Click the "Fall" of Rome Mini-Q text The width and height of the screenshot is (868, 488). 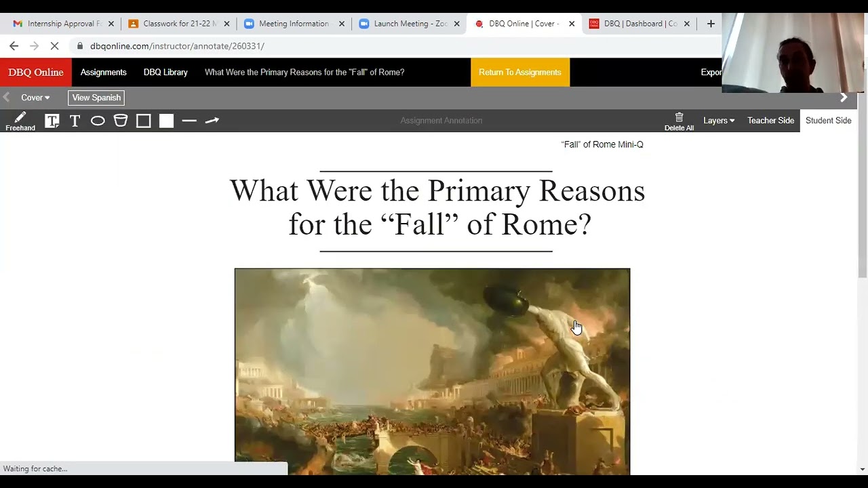point(602,144)
